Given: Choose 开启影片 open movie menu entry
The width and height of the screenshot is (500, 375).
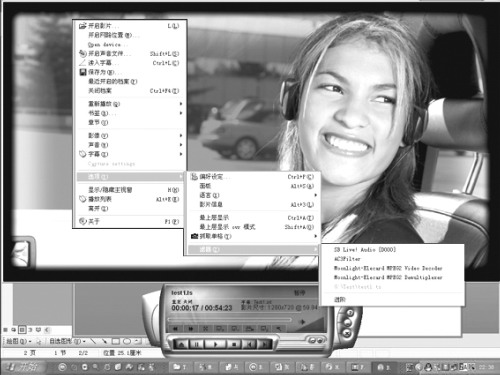Looking at the screenshot, I should coord(130,26).
